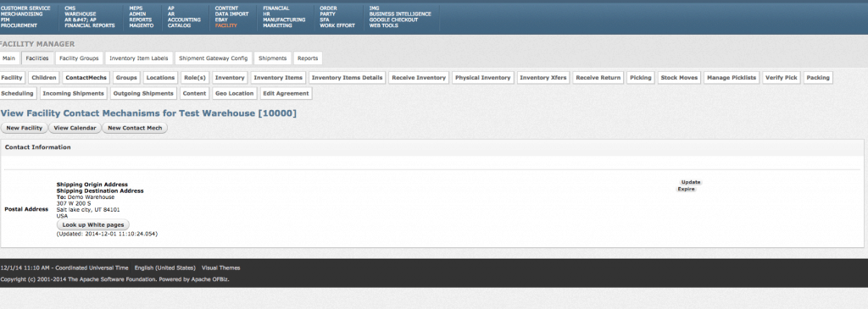This screenshot has width=868, height=309.
Task: Open the Outgoing Shipments sub-tab
Action: tap(143, 93)
